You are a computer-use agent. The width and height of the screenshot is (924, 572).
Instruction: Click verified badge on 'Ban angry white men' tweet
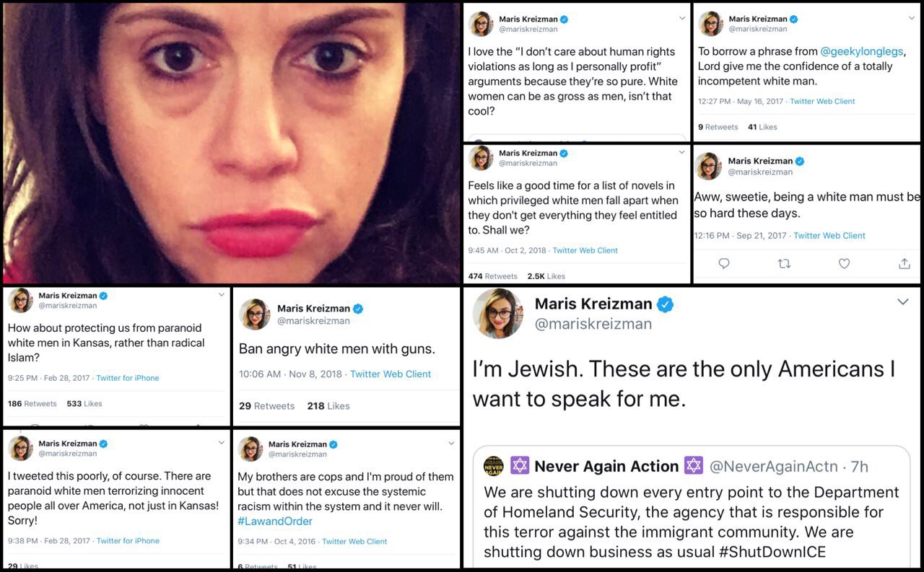pos(357,309)
